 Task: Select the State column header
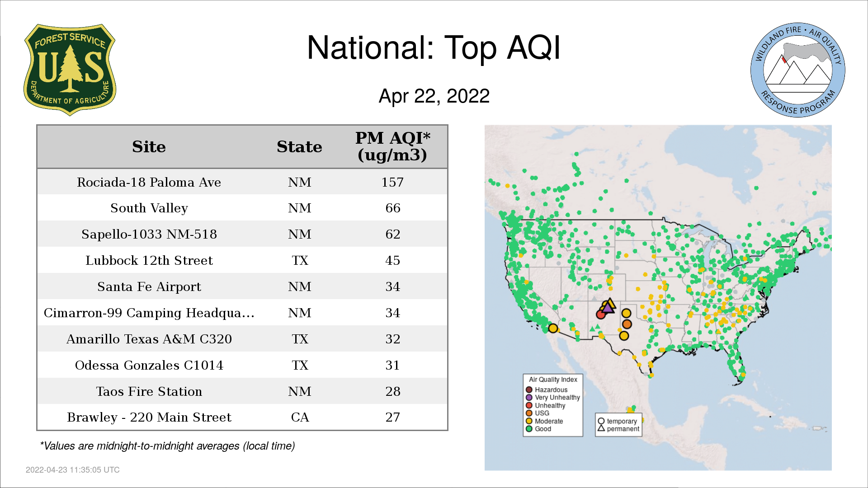(299, 147)
